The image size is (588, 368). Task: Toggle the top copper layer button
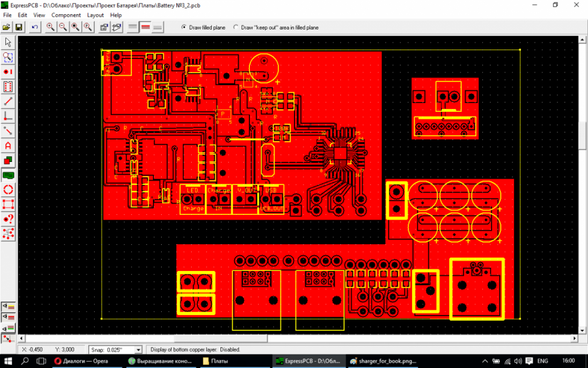pyautogui.click(x=145, y=28)
